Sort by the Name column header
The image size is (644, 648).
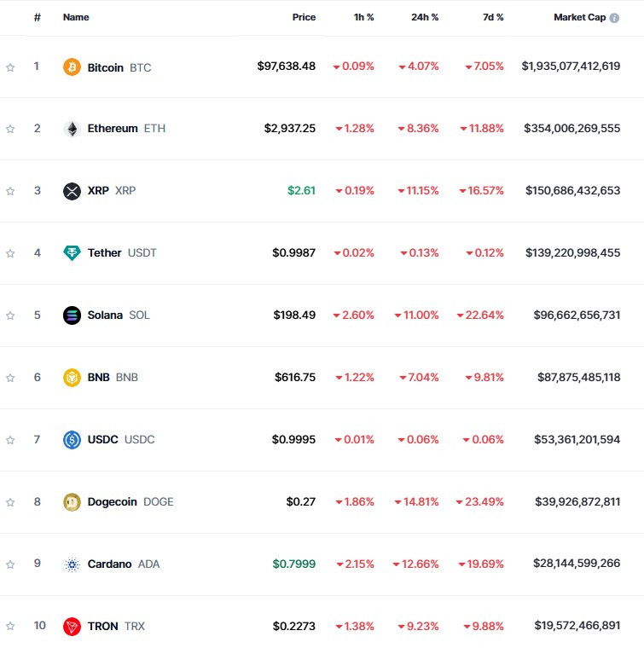pyautogui.click(x=76, y=17)
